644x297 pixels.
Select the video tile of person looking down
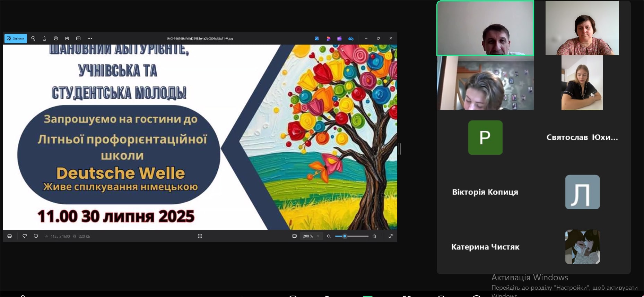(485, 83)
